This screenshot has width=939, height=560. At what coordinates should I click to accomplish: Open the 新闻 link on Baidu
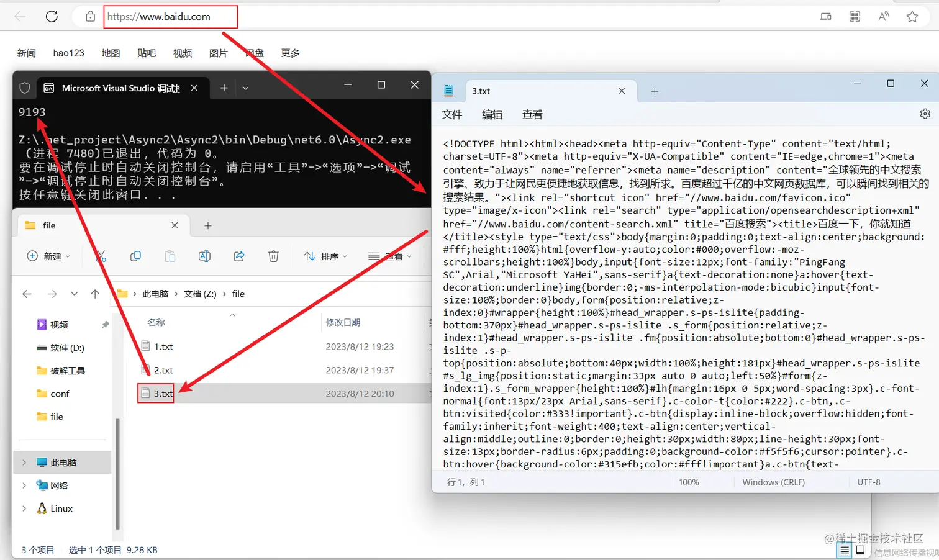[x=26, y=53]
